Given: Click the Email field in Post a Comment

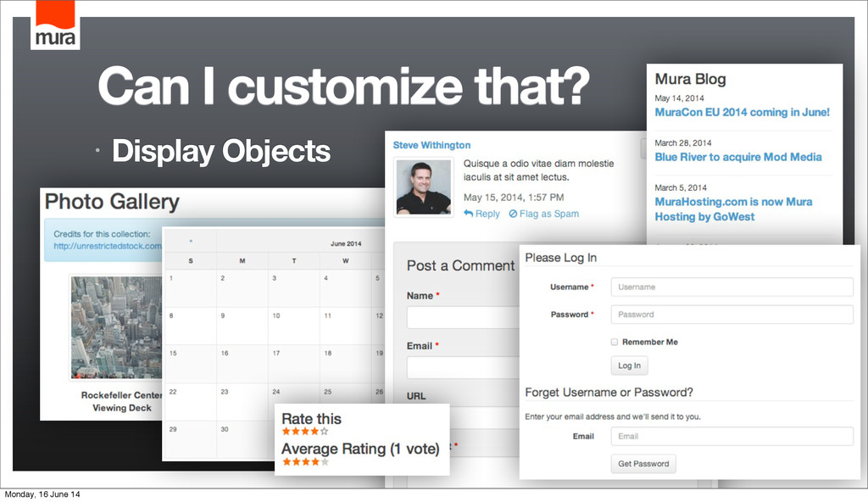Looking at the screenshot, I should [463, 367].
